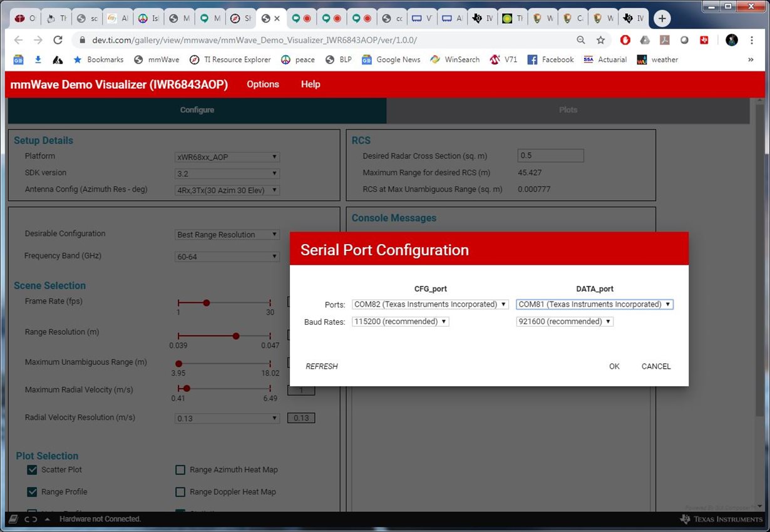
Task: Click CANCEL in Serial Port Configuration
Action: pos(656,367)
